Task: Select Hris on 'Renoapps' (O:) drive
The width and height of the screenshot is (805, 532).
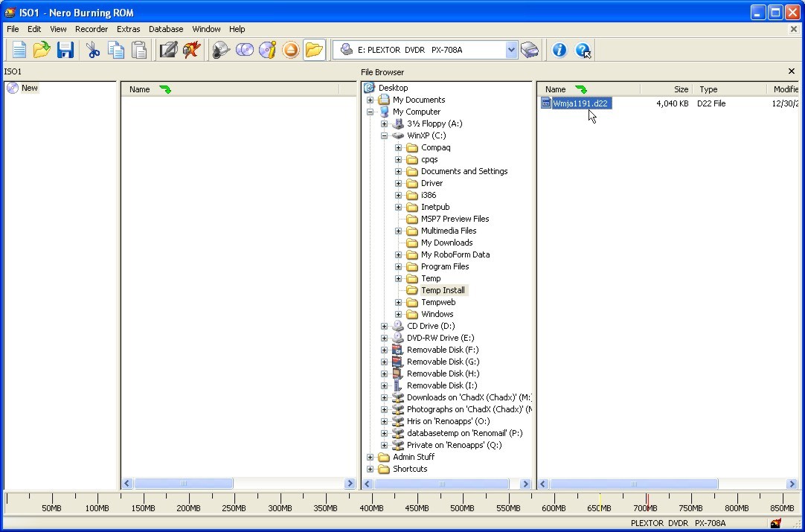Action: (448, 421)
